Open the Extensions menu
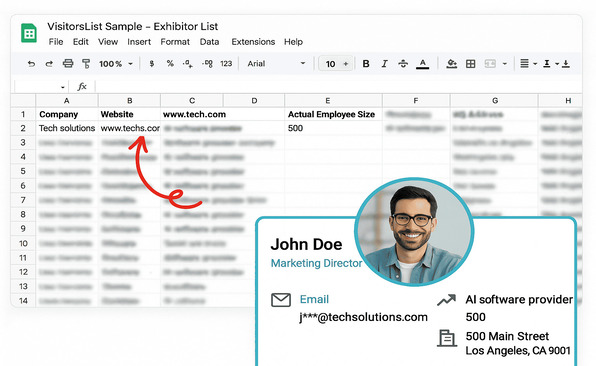The height and width of the screenshot is (366, 596). pyautogui.click(x=253, y=42)
